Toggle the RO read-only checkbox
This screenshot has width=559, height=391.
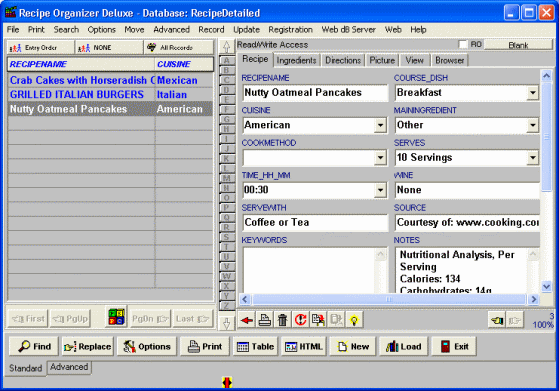click(x=463, y=44)
